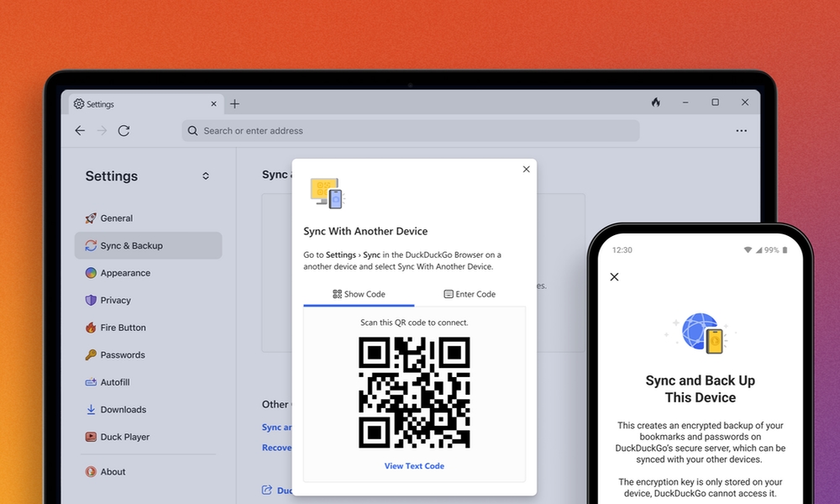Click the Fire Button flame icon in title bar
This screenshot has height=504, width=840.
click(656, 102)
